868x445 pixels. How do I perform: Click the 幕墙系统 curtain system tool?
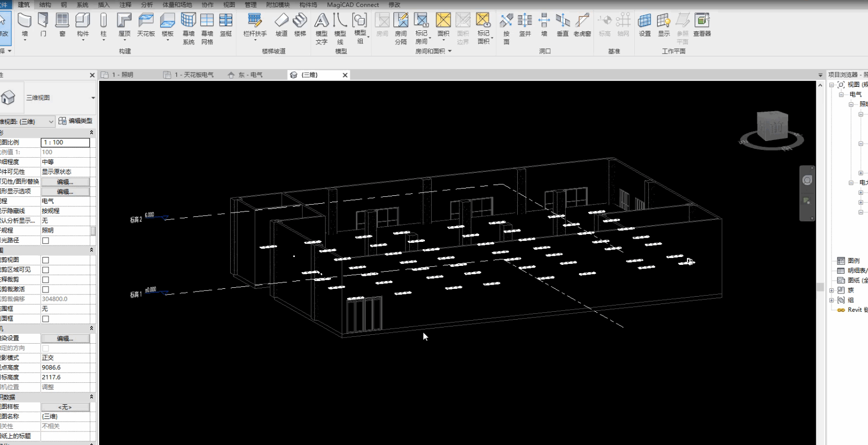(x=188, y=28)
